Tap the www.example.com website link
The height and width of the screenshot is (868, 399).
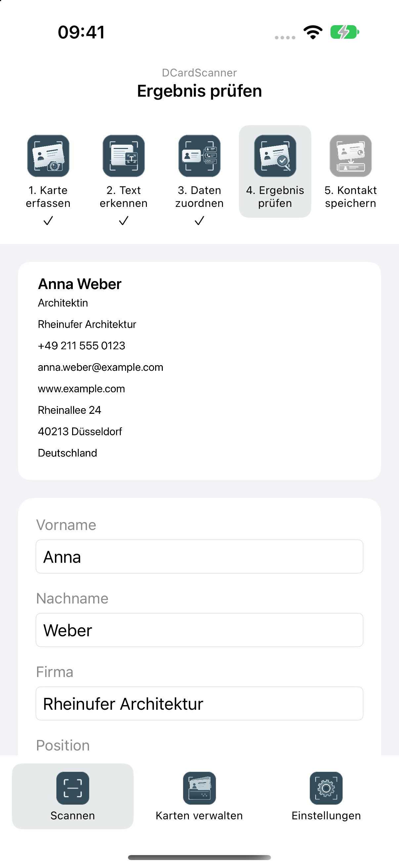coord(81,389)
